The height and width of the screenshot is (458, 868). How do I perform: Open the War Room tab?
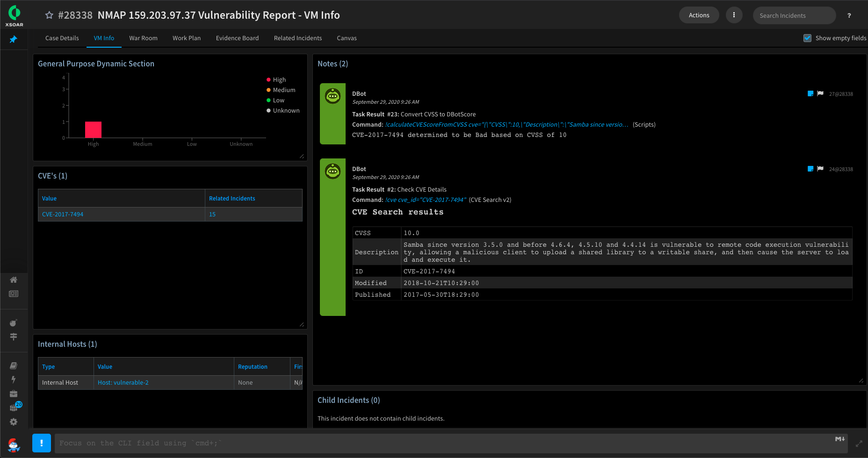[x=143, y=38]
